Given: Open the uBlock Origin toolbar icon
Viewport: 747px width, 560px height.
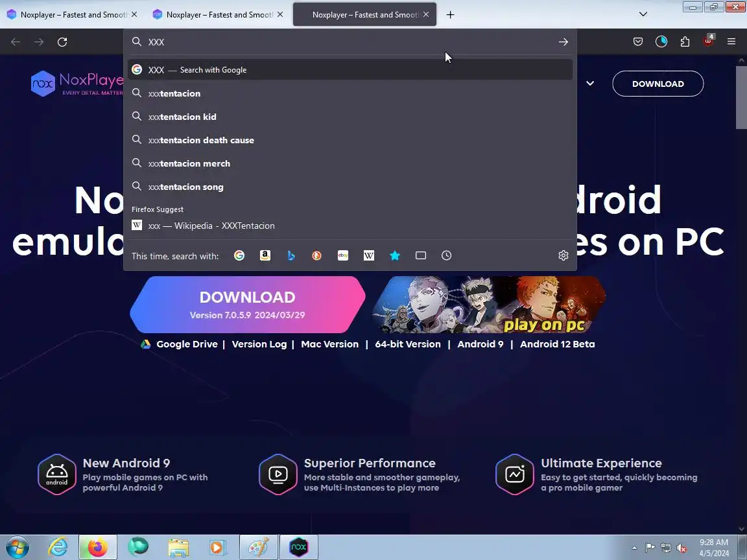Looking at the screenshot, I should (708, 41).
